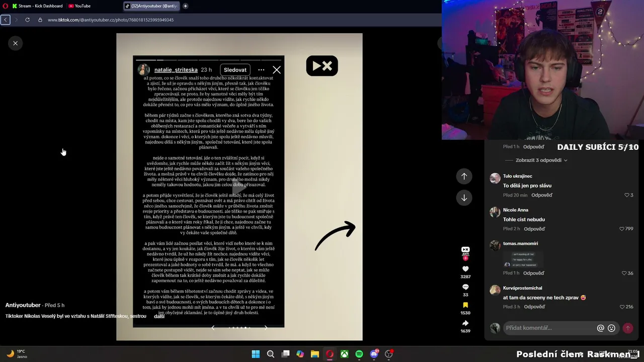Launch Copilot from taskbar
Screen dimensions: 644x362
coord(300,354)
